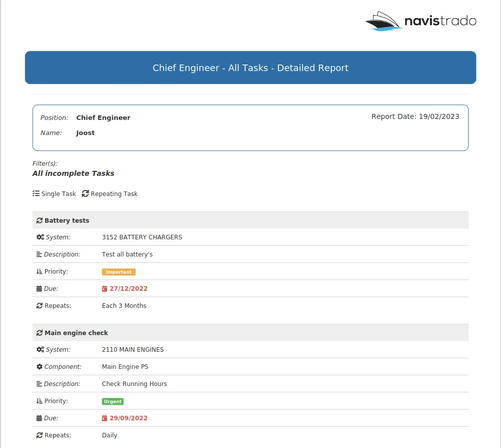
Task: Click the overdue date 27/12/2022
Action: point(128,288)
